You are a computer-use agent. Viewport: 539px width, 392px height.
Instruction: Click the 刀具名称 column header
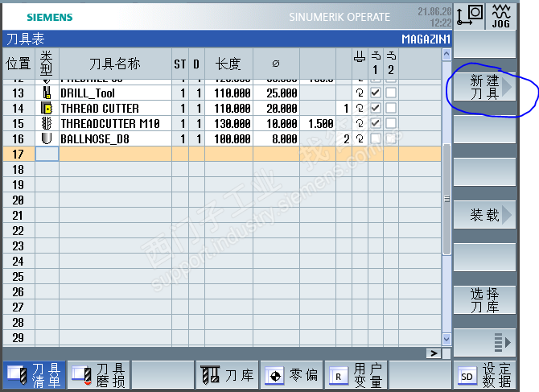[115, 64]
